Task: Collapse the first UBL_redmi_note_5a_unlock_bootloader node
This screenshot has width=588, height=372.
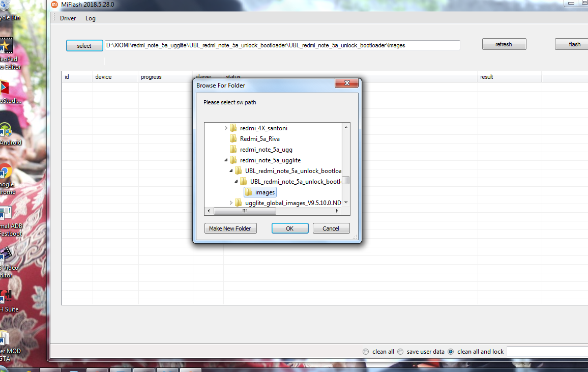Action: 231,171
